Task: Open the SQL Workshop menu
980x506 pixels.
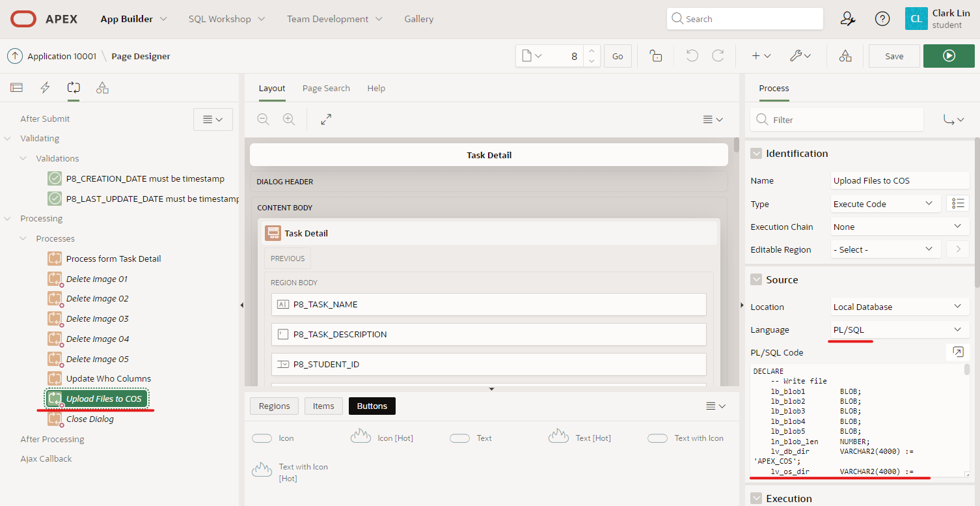Action: [226, 19]
